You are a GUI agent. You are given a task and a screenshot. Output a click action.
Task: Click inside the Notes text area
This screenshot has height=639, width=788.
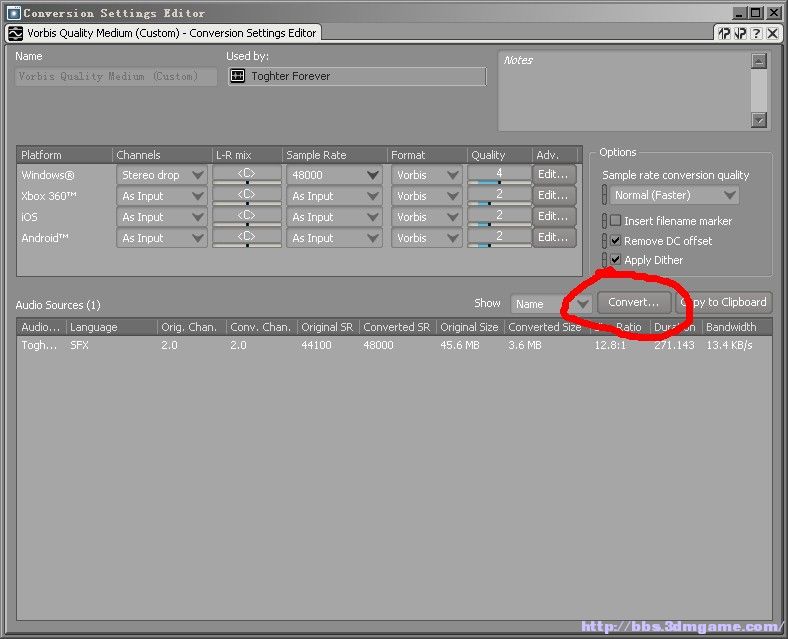coord(625,91)
